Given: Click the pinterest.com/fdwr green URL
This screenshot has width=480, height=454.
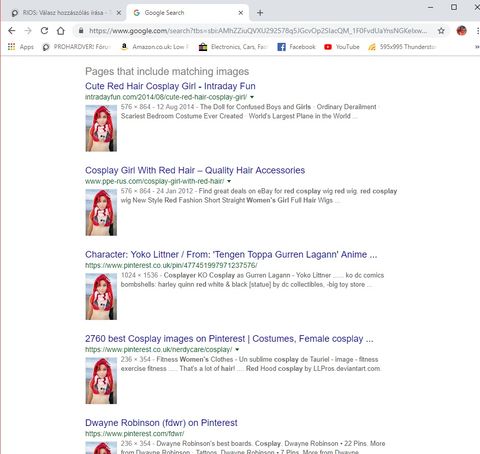Looking at the screenshot, I should click(x=134, y=434).
